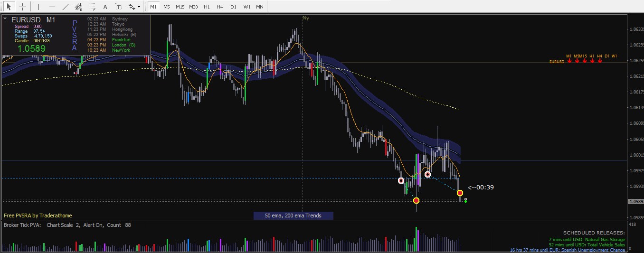
Task: Expand the triangle beside EURUSD M1
Action: 5,19
